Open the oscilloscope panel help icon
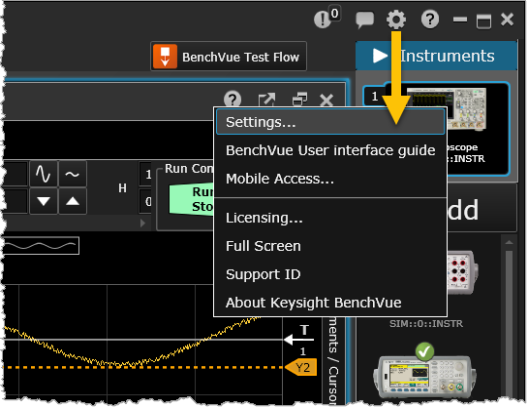Screen dimensions: 528x408 [232, 99]
